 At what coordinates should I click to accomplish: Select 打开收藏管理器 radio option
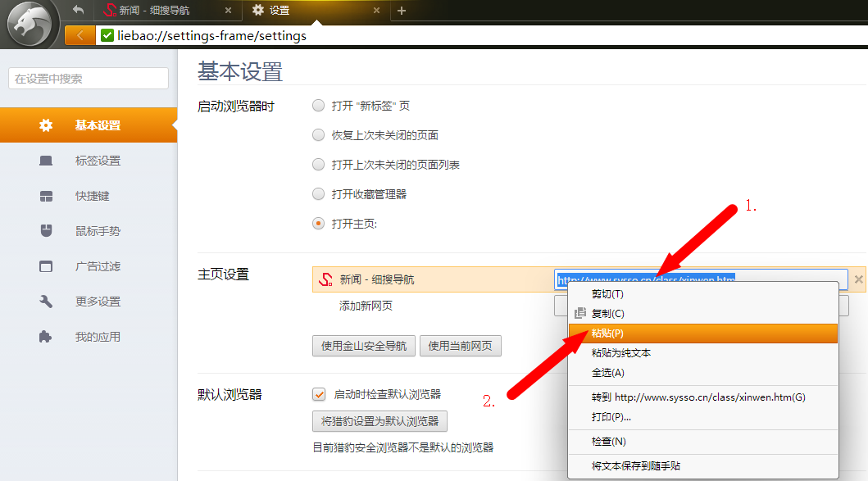[x=318, y=193]
